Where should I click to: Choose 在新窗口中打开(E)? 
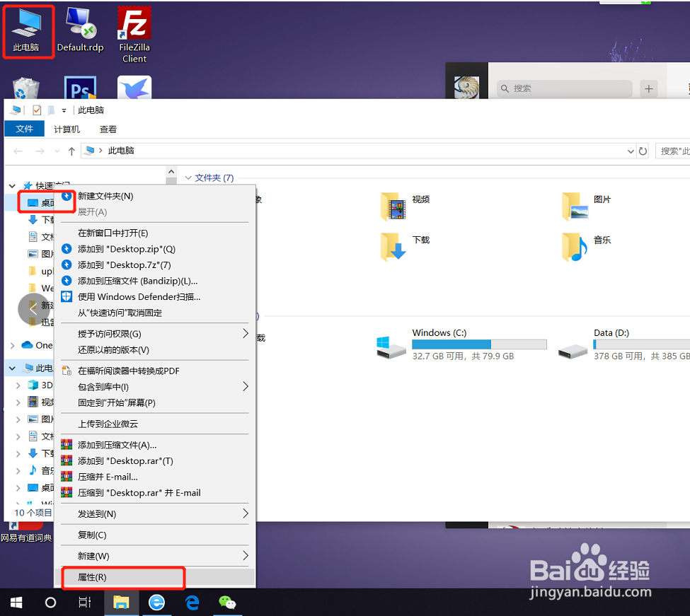(154, 233)
